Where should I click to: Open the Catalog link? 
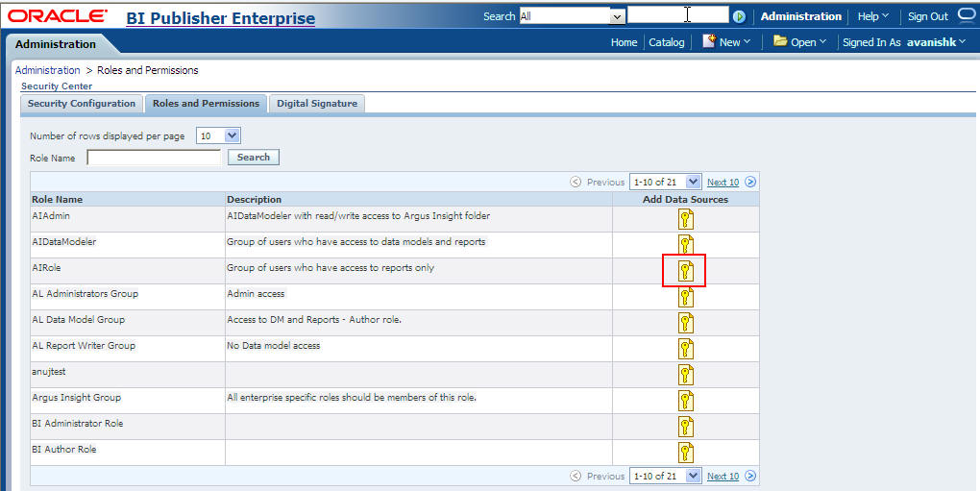point(666,42)
